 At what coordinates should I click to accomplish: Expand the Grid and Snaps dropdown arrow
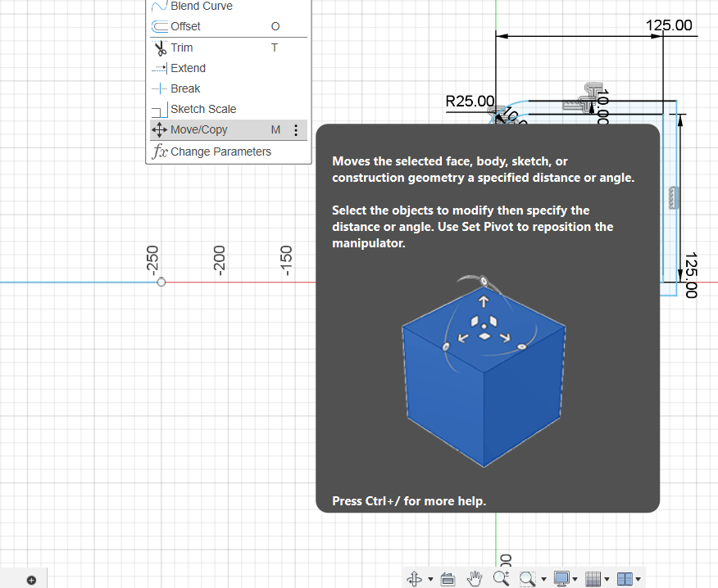(x=607, y=579)
